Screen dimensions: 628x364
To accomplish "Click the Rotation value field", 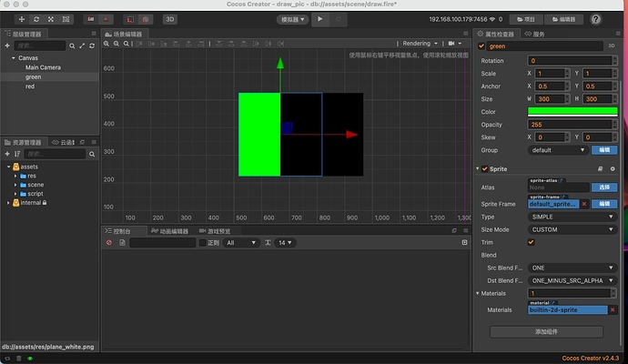I will tap(572, 60).
